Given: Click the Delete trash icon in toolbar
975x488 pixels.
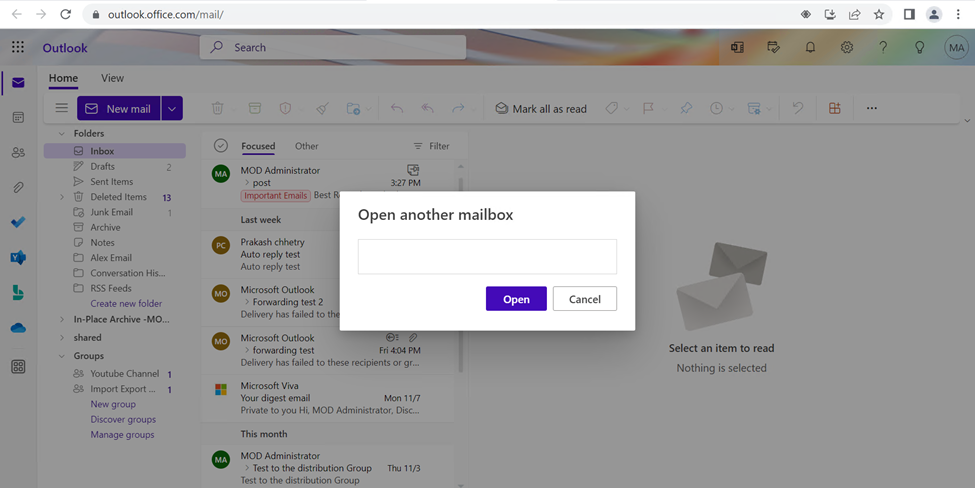Looking at the screenshot, I should (218, 108).
